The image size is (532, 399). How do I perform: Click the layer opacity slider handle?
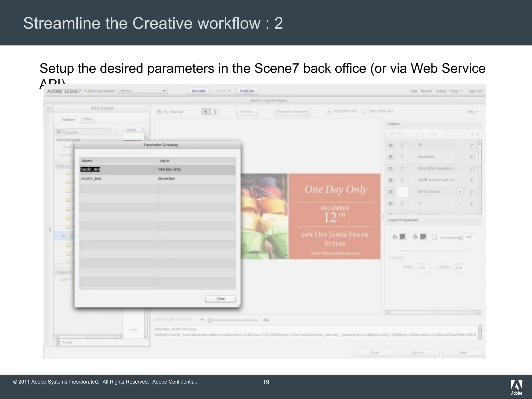click(460, 238)
